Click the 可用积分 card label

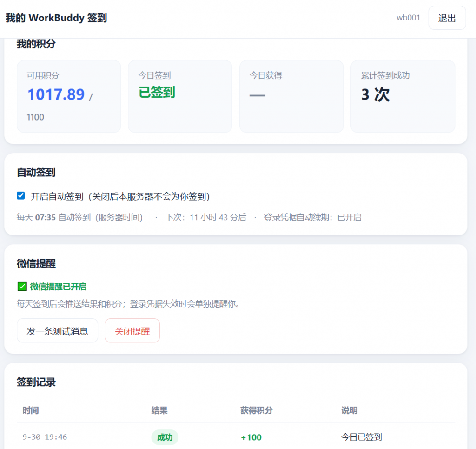coord(43,75)
